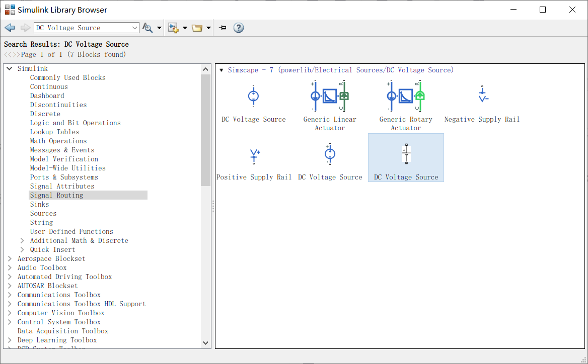The height and width of the screenshot is (364, 588).
Task: Click the open folder icon
Action: click(197, 28)
